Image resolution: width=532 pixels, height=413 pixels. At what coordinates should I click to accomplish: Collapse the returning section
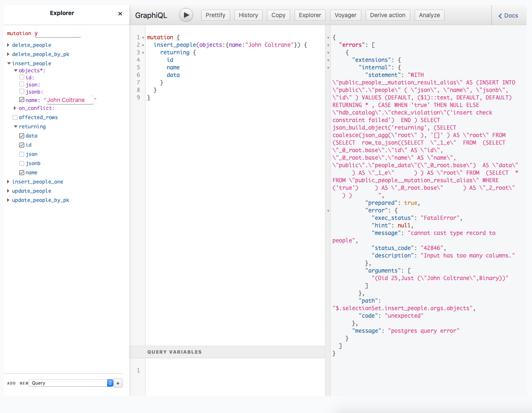(15, 127)
